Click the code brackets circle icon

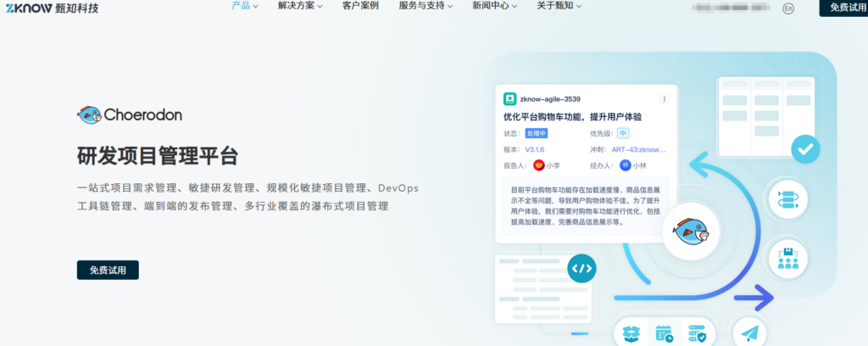click(x=581, y=269)
